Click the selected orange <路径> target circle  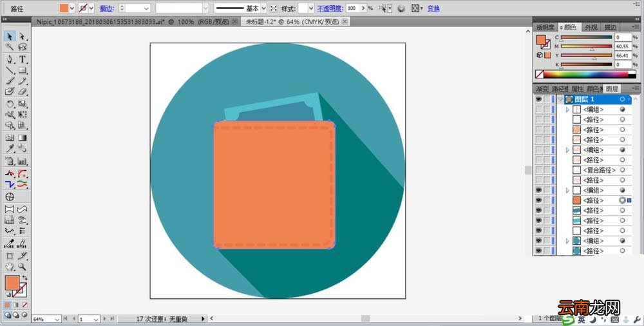623,200
